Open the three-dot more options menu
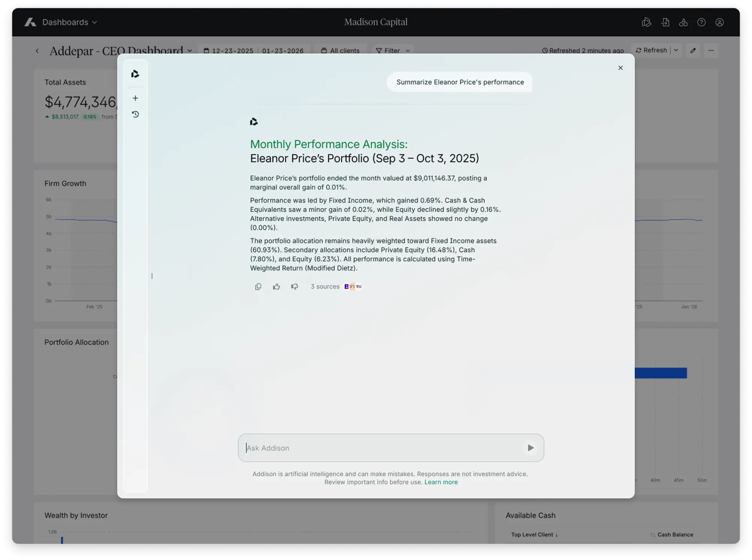The height and width of the screenshot is (560, 752). click(x=711, y=50)
